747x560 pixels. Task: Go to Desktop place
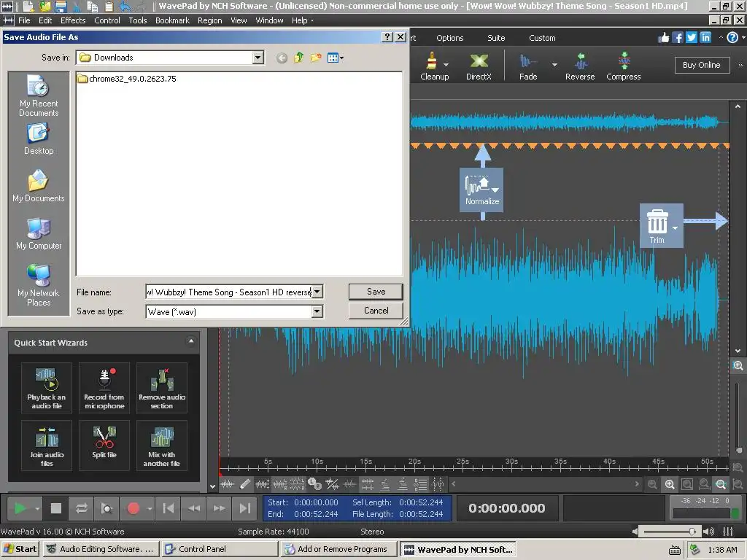click(39, 139)
